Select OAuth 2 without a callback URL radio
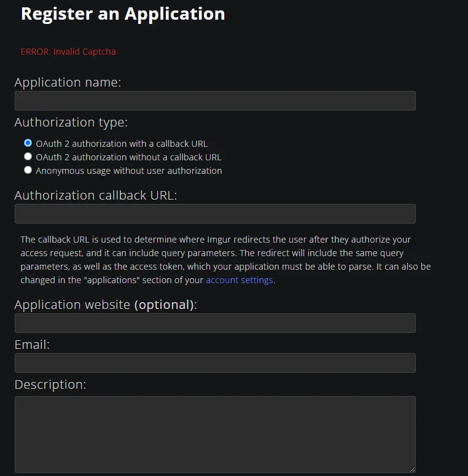Viewport: 468px width, 476px height. coord(28,157)
